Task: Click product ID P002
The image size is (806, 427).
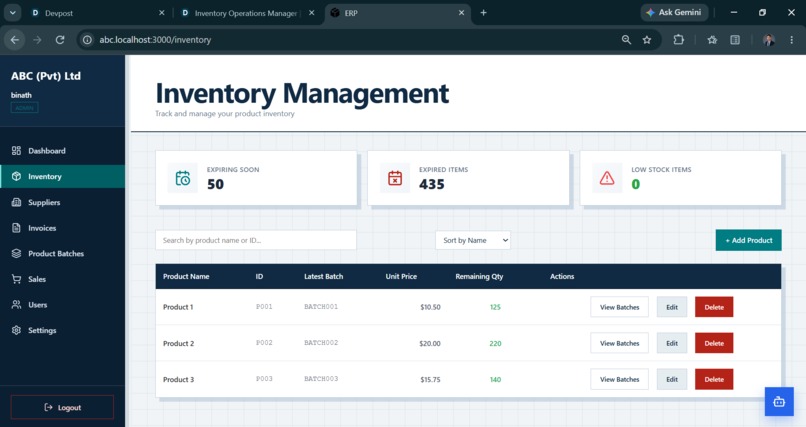Action: click(x=264, y=343)
